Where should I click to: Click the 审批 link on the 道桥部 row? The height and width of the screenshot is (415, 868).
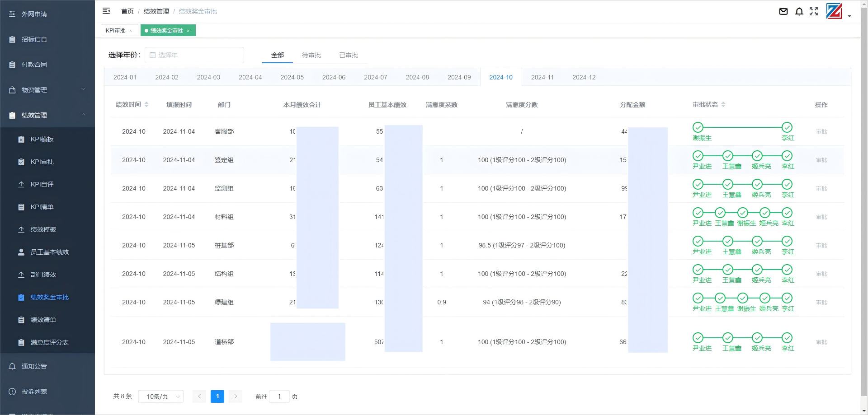tap(821, 342)
